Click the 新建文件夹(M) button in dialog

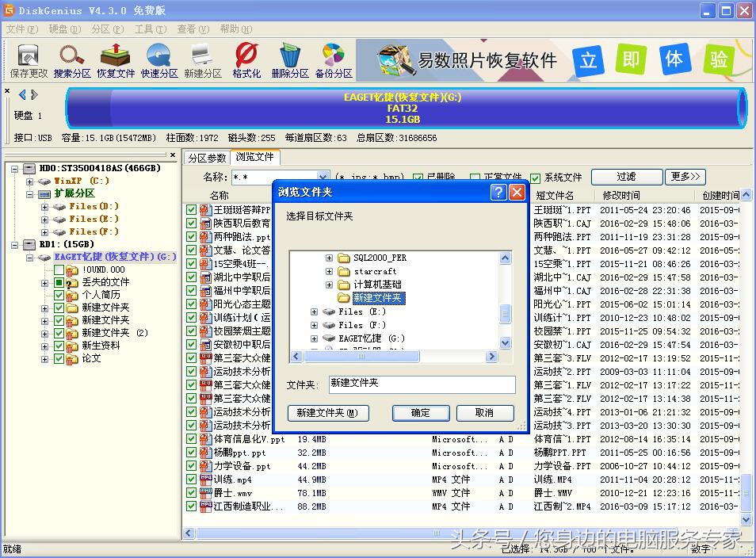tap(327, 413)
